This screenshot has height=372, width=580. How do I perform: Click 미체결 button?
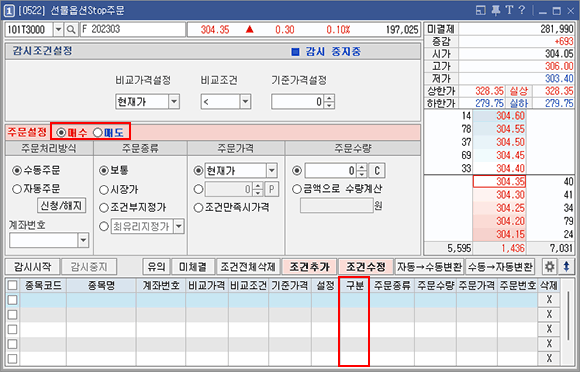coord(192,266)
